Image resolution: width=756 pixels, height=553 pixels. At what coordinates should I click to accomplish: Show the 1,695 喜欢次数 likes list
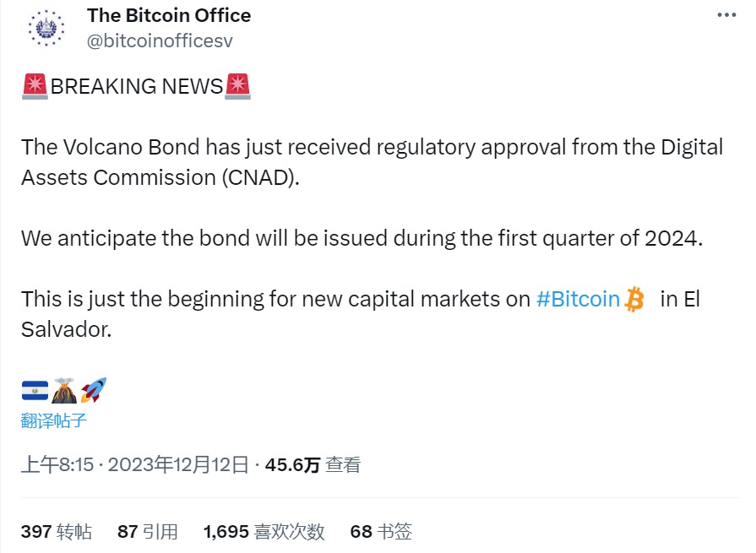pyautogui.click(x=264, y=531)
